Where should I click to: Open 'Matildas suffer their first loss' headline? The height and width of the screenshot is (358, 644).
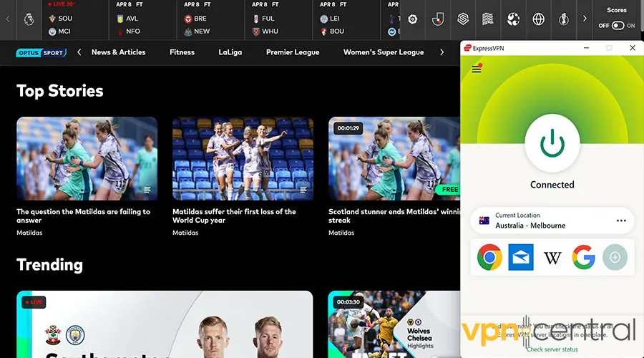[234, 216]
